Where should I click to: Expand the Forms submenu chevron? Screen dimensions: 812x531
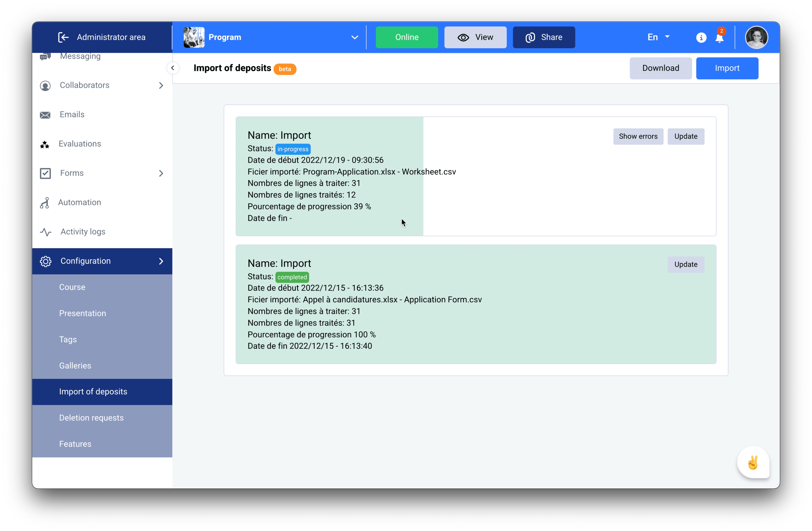click(161, 173)
